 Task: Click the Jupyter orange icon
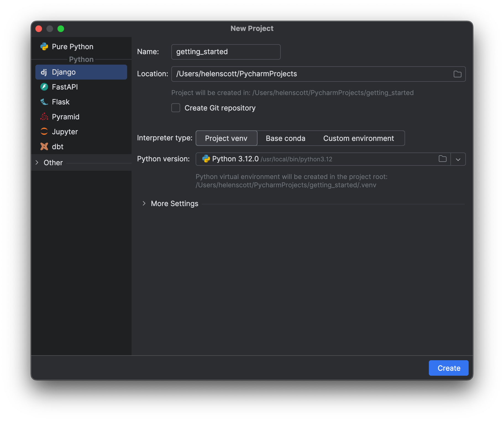[x=44, y=131]
